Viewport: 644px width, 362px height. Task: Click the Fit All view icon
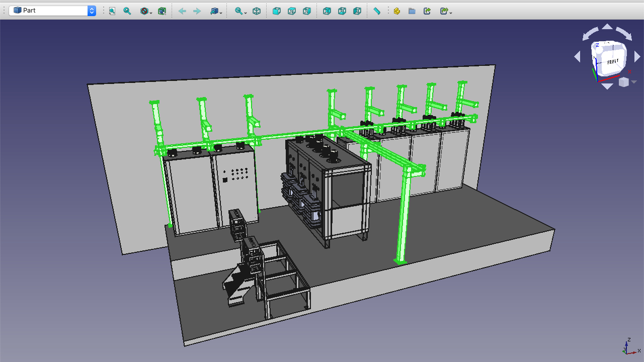(x=112, y=11)
